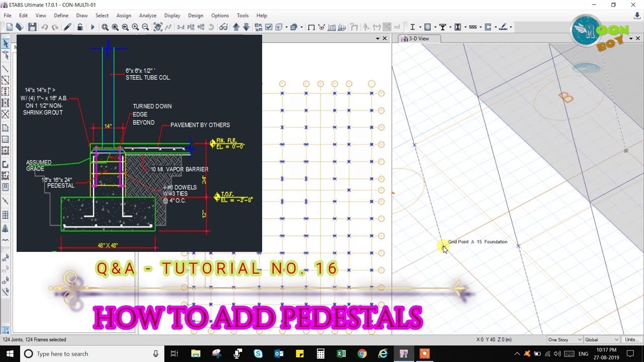The image size is (644, 362).
Task: Click the Rubber Band Zoom icon
Action: 105,27
